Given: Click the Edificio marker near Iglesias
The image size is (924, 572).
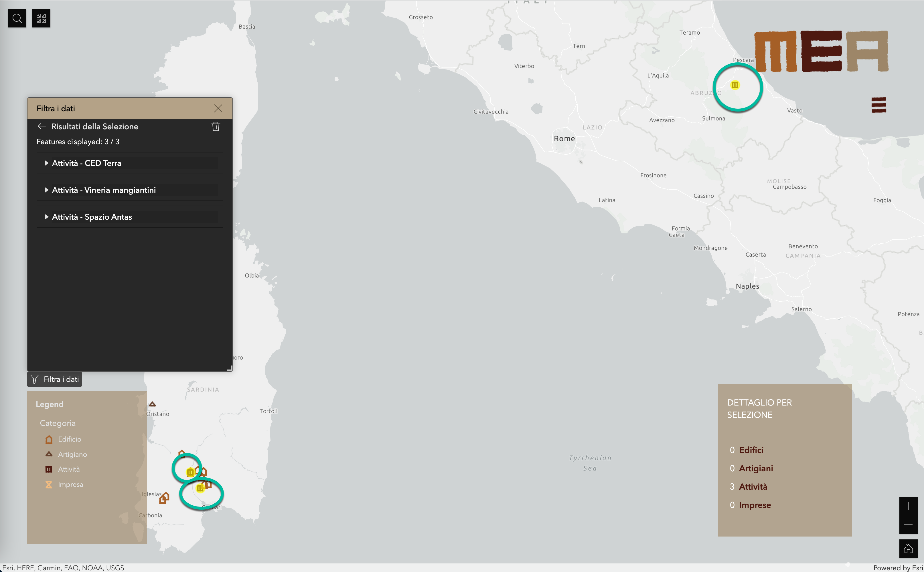Looking at the screenshot, I should coord(164,498).
